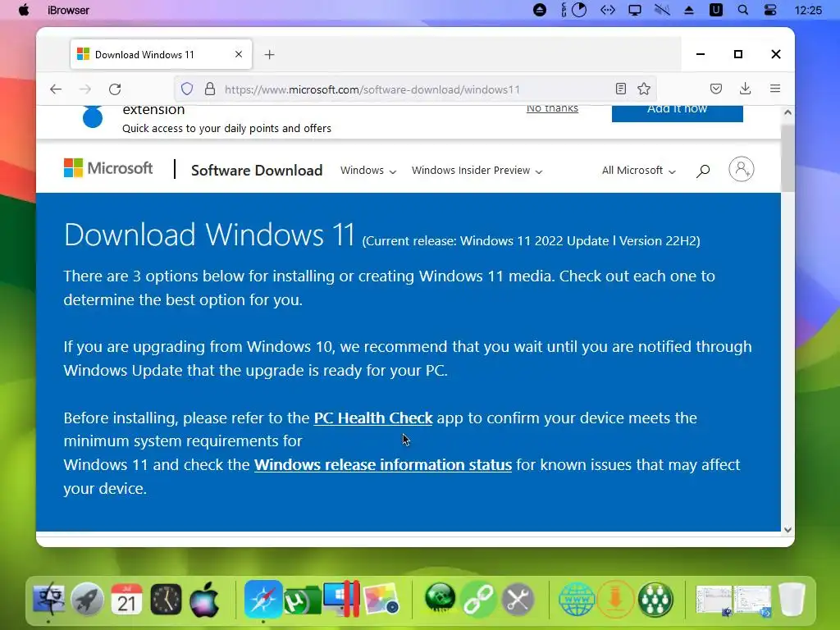The image size is (840, 630).
Task: Close the Download Windows 11 tab
Action: pos(239,54)
